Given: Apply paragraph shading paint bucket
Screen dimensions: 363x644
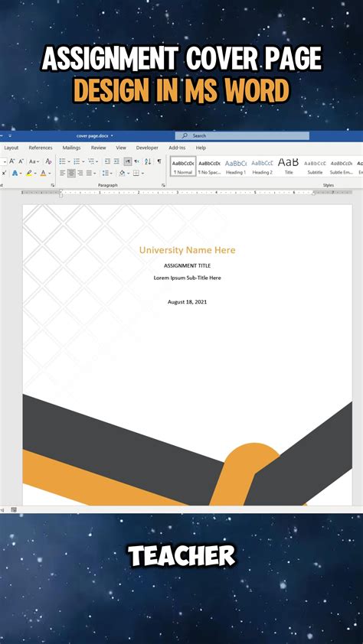Looking at the screenshot, I should tap(122, 173).
